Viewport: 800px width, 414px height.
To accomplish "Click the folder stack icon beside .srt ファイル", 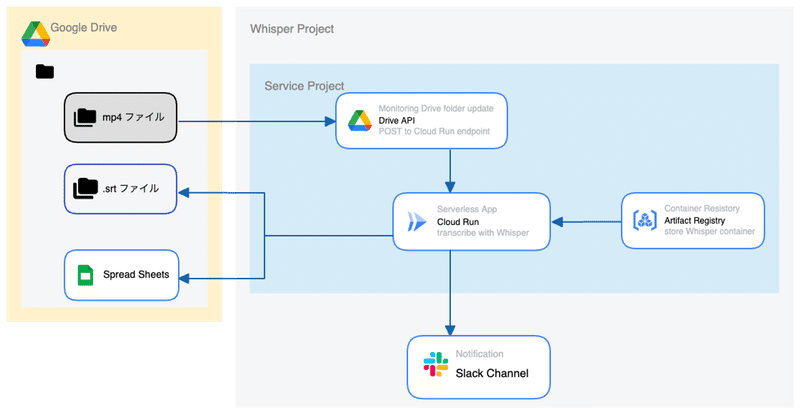I will [x=85, y=189].
